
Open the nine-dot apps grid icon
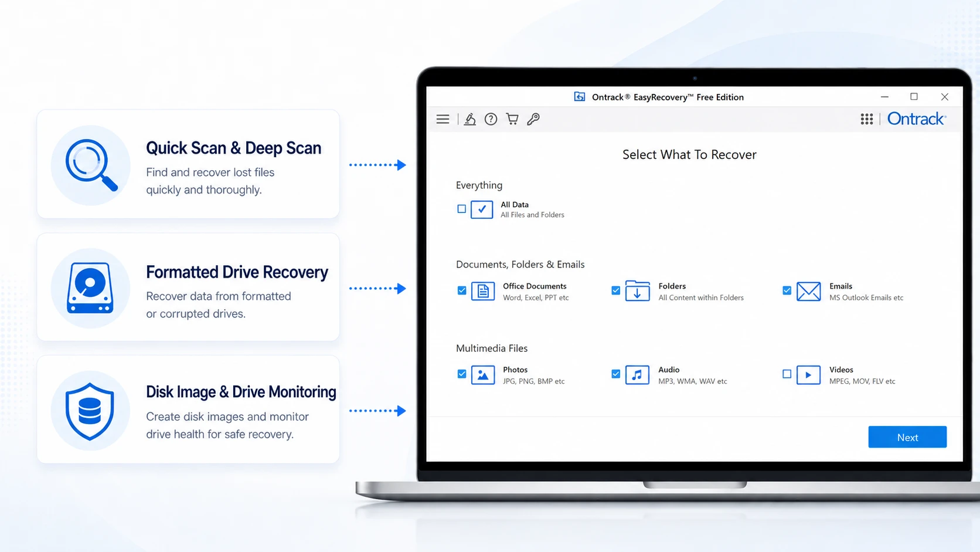pos(866,119)
